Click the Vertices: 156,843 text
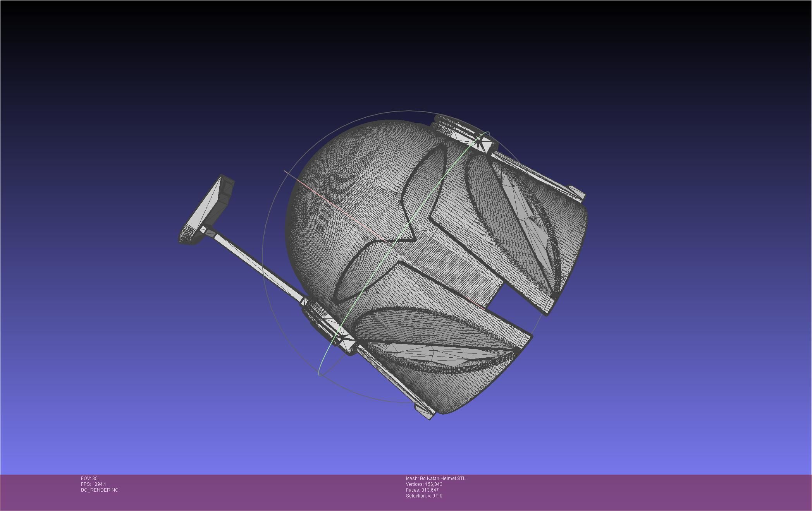Image resolution: width=812 pixels, height=511 pixels. (424, 484)
